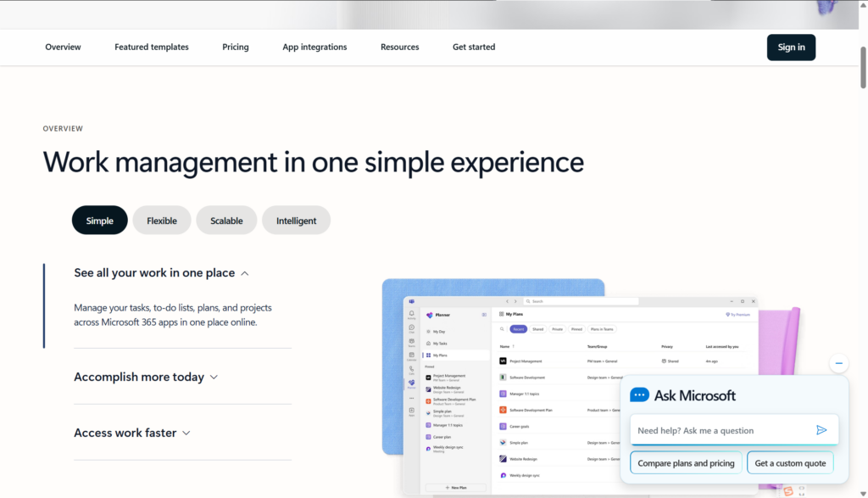Click scrollbar down arrow at bottom
This screenshot has height=498, width=868.
(x=863, y=494)
